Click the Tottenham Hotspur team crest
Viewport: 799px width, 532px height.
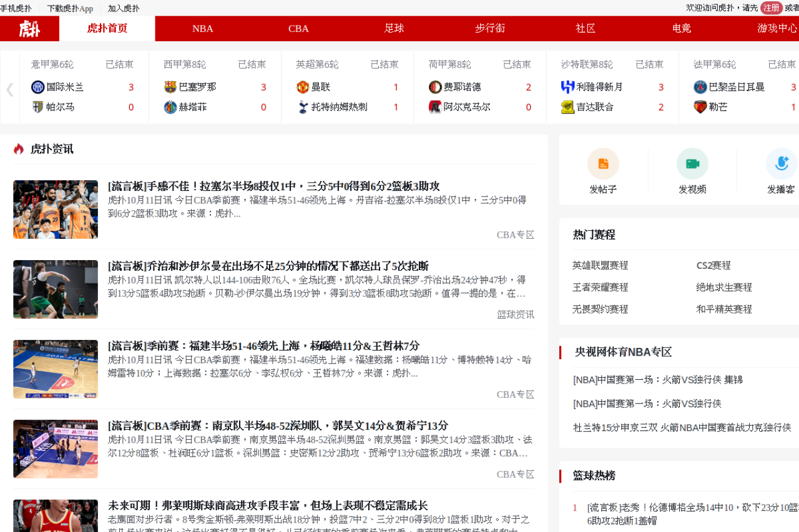tap(303, 107)
